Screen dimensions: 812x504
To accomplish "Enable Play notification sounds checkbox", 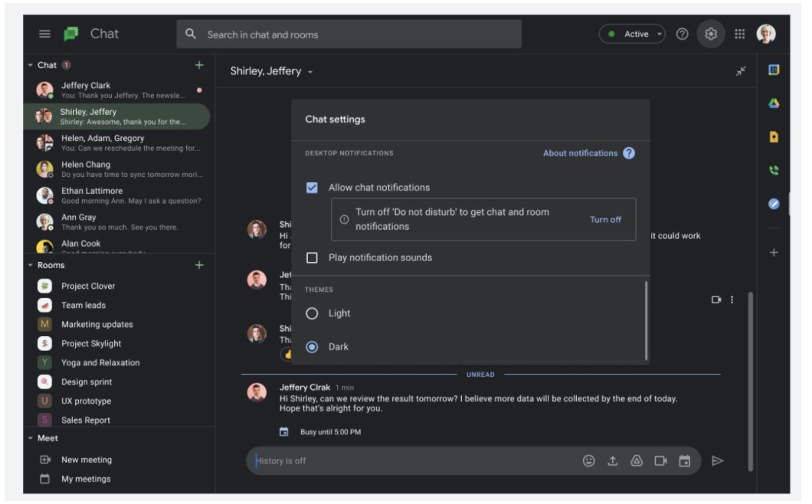I will click(x=312, y=258).
